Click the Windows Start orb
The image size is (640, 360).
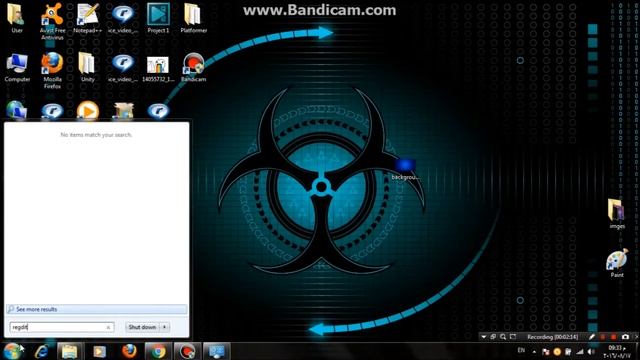click(13, 351)
